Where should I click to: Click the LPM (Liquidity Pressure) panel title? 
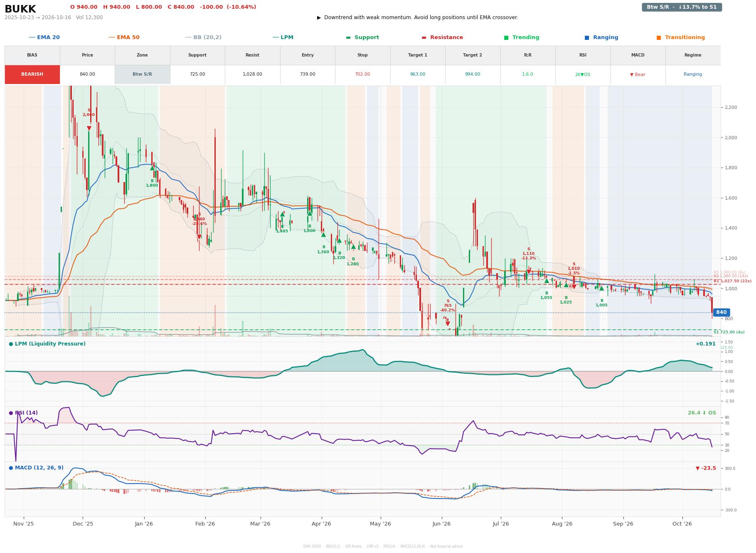47,344
